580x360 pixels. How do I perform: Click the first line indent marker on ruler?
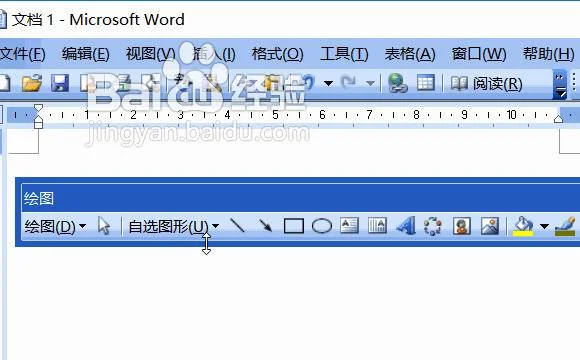[38, 108]
